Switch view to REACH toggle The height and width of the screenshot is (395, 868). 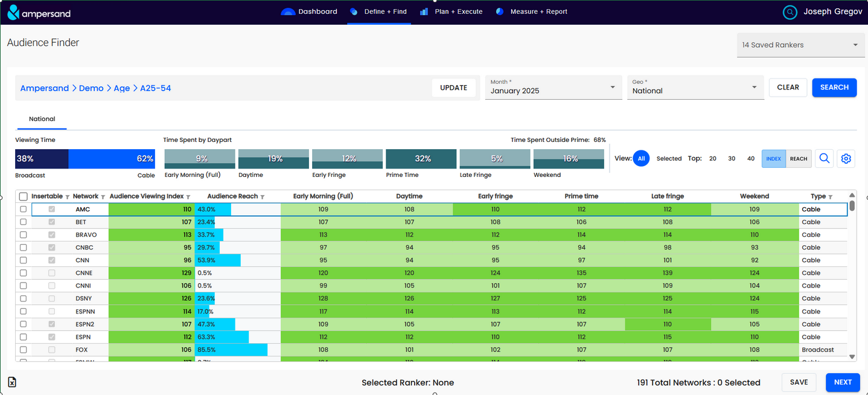(x=798, y=159)
